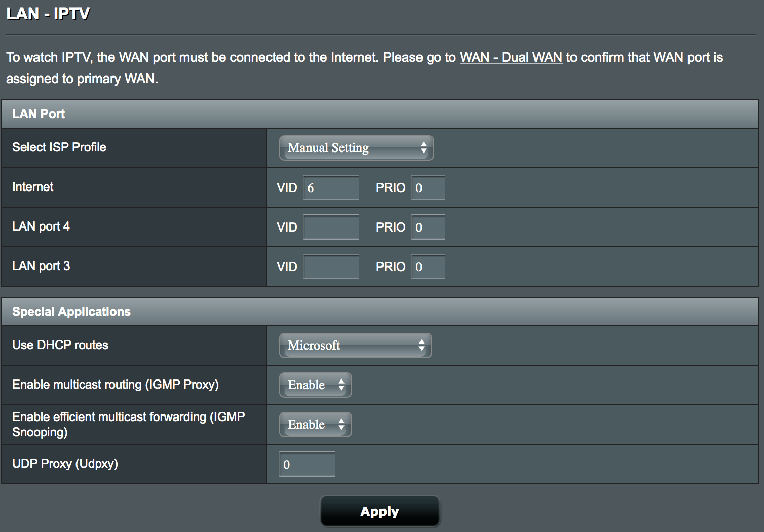This screenshot has width=764, height=532.
Task: Focus the LAN port 4 PRIO field
Action: 428,227
